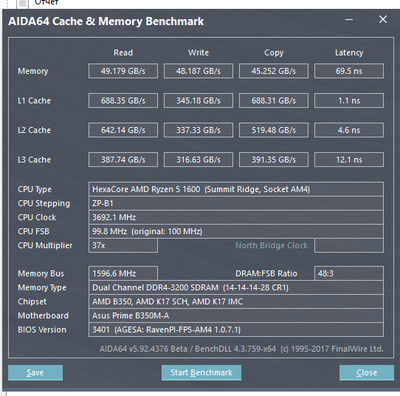
Task: Click the Close button at bottom
Action: click(366, 372)
